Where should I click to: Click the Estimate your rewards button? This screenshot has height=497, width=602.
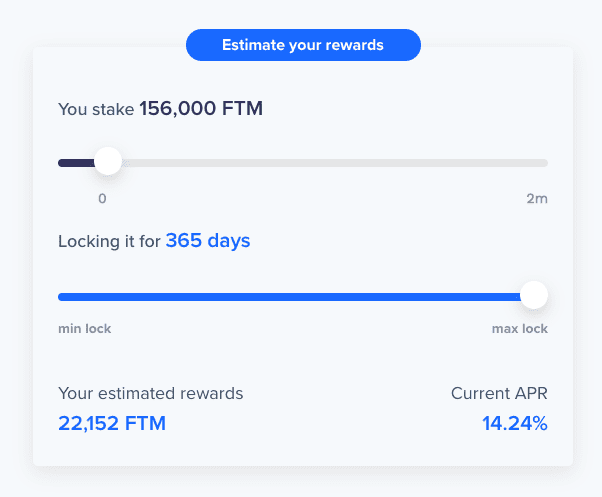click(x=303, y=45)
